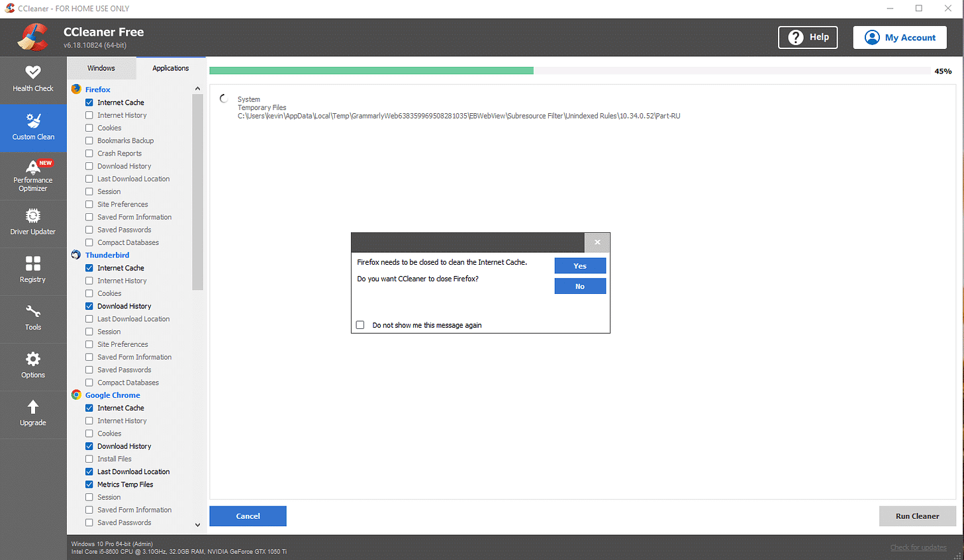The image size is (964, 560).
Task: Check Chrome Cookies
Action: coord(89,434)
